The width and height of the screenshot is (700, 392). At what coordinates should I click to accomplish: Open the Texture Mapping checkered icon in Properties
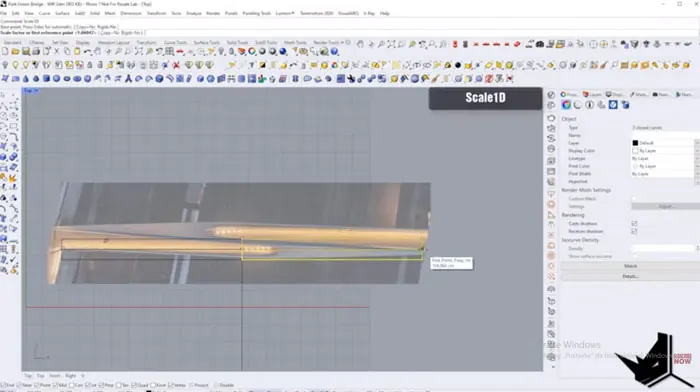pos(613,104)
